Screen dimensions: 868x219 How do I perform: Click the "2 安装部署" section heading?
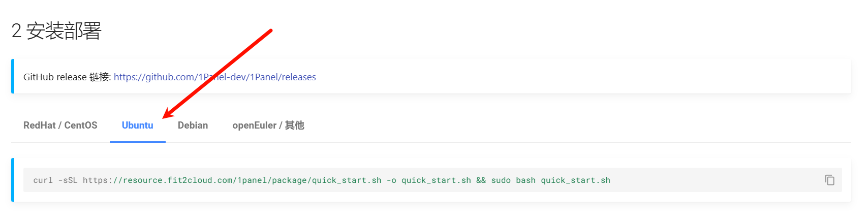coord(56,31)
